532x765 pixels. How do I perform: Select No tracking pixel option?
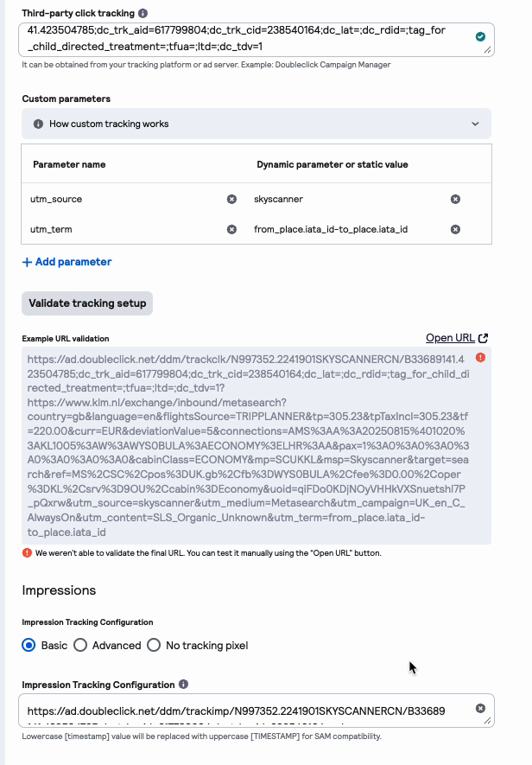(x=154, y=645)
